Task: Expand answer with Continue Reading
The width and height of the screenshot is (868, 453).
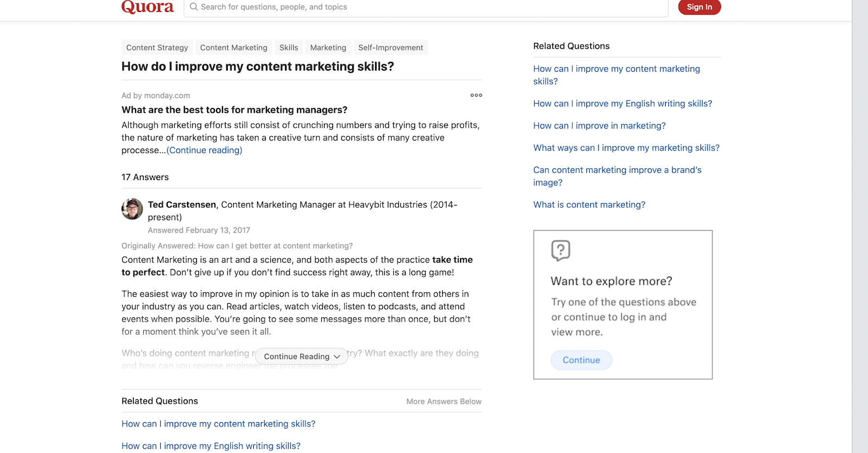Action: coord(302,356)
